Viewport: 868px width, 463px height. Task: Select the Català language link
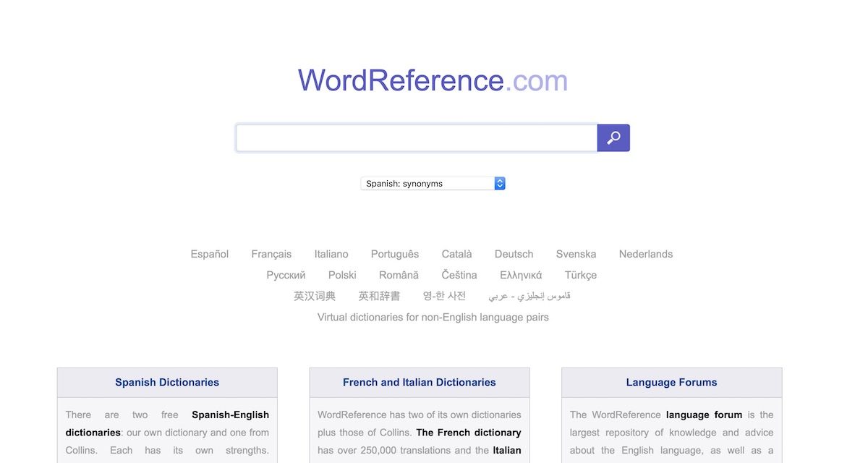(x=456, y=254)
